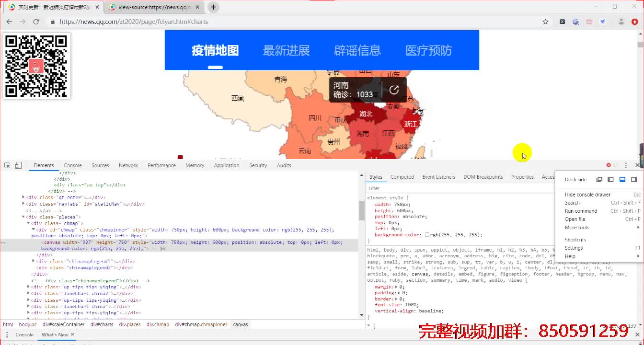Screen dimensions: 644x345
Task: Expand the border shorthand property arrow
Action: tap(397, 299)
